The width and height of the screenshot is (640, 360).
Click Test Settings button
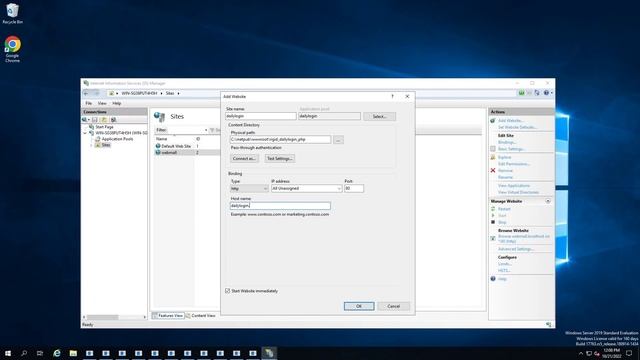(x=280, y=158)
